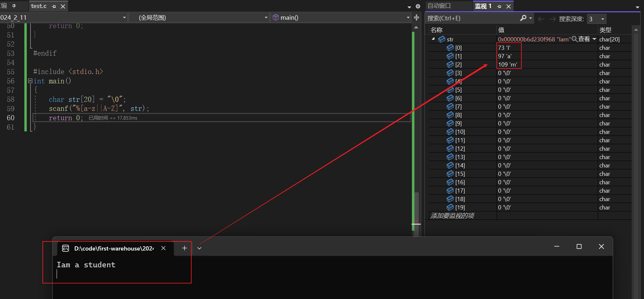Click the 搜索(Ctrl+E) search field

point(472,18)
